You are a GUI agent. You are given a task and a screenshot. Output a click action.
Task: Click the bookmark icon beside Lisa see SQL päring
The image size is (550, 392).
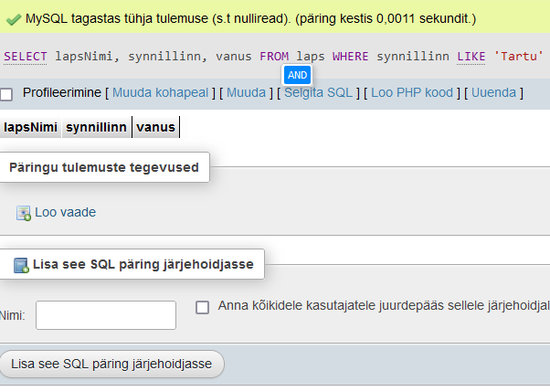click(x=21, y=265)
